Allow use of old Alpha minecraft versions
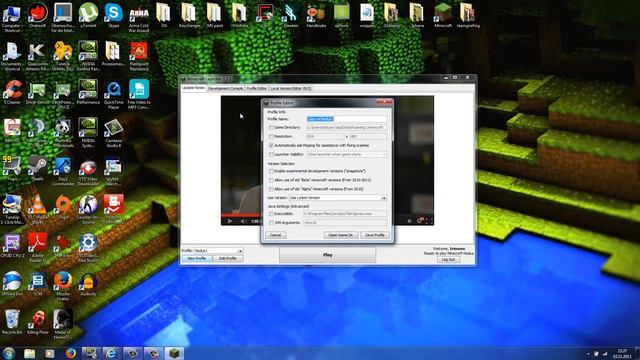 (271, 189)
